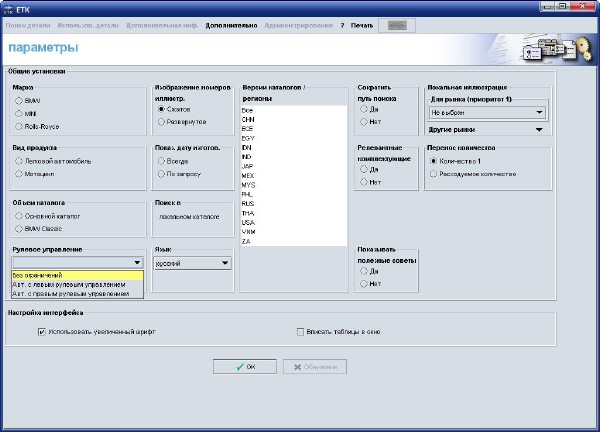Select 'Мотоцикл' product type
Image resolution: width=600 pixels, height=432 pixels.
pyautogui.click(x=18, y=173)
